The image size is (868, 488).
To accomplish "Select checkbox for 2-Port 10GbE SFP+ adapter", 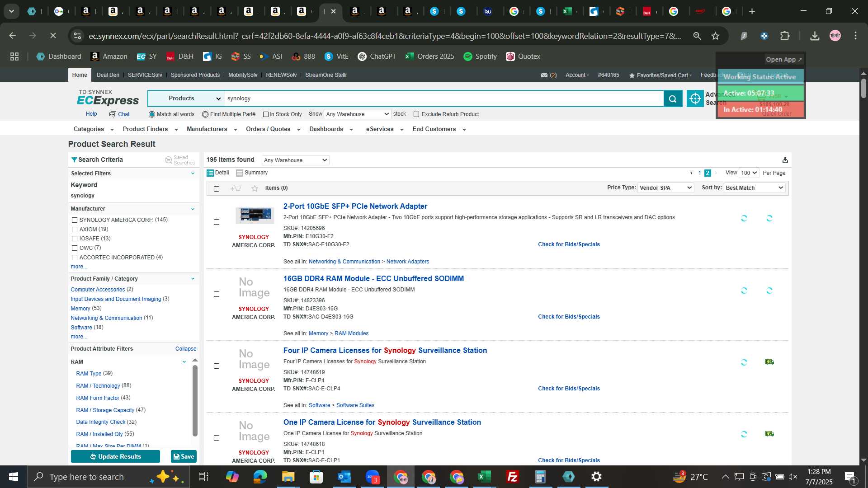I will (x=217, y=222).
